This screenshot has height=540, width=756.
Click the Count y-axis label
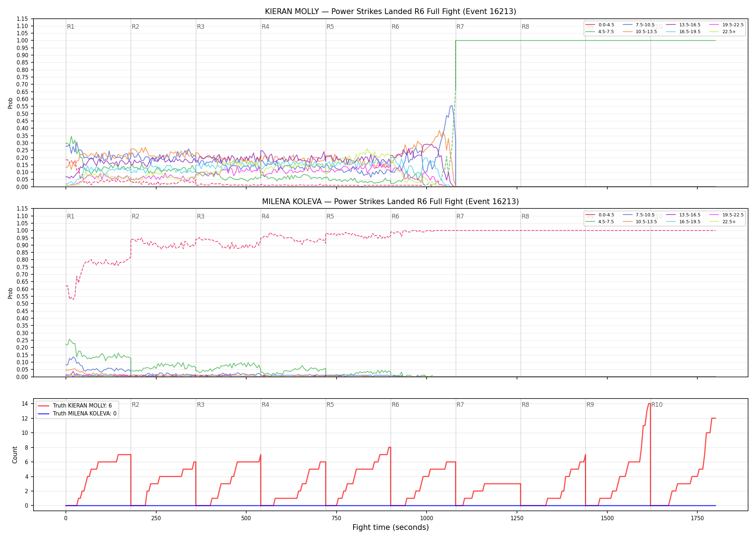(15, 455)
